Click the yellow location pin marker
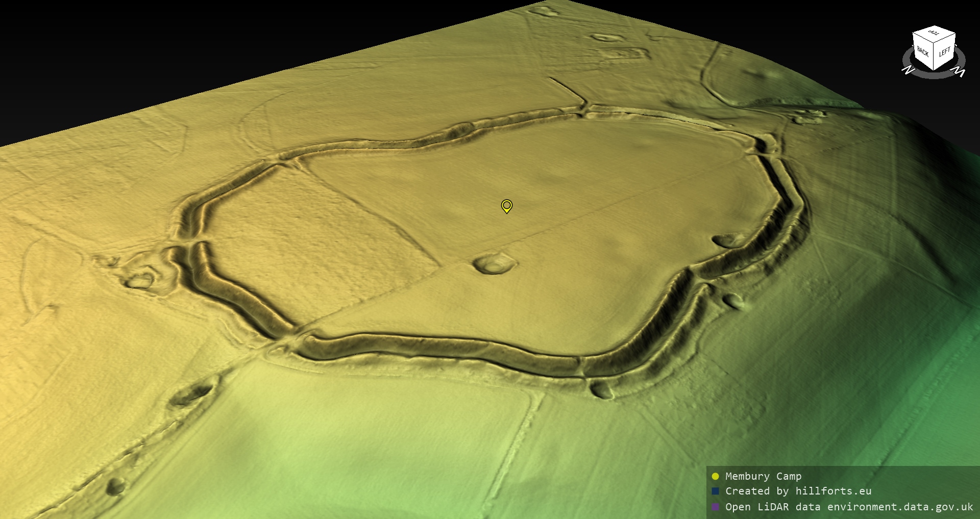The width and height of the screenshot is (980, 519). [506, 206]
